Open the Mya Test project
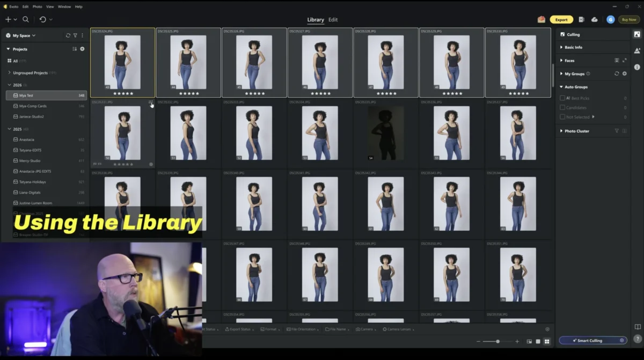Screen dimensions: 644x360 [x=46, y=95]
